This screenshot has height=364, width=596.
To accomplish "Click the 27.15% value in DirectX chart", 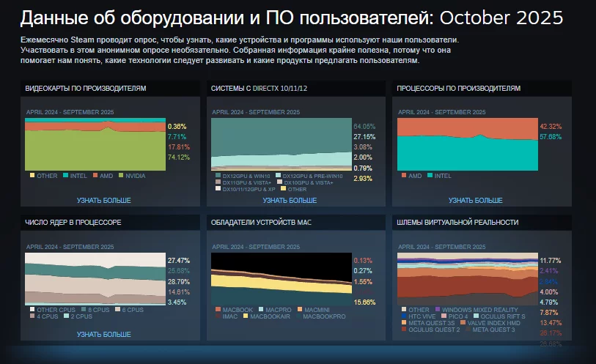I will (x=364, y=137).
